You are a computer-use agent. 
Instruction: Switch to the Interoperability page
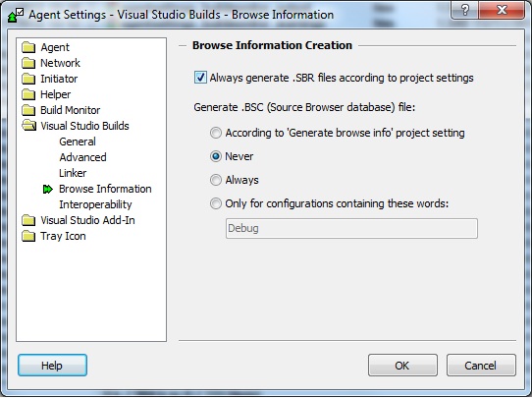95,204
